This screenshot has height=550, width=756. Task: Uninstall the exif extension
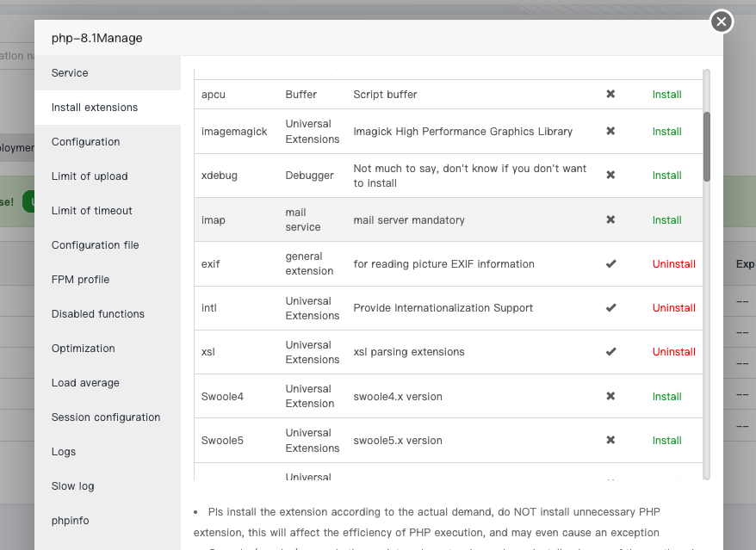(673, 263)
